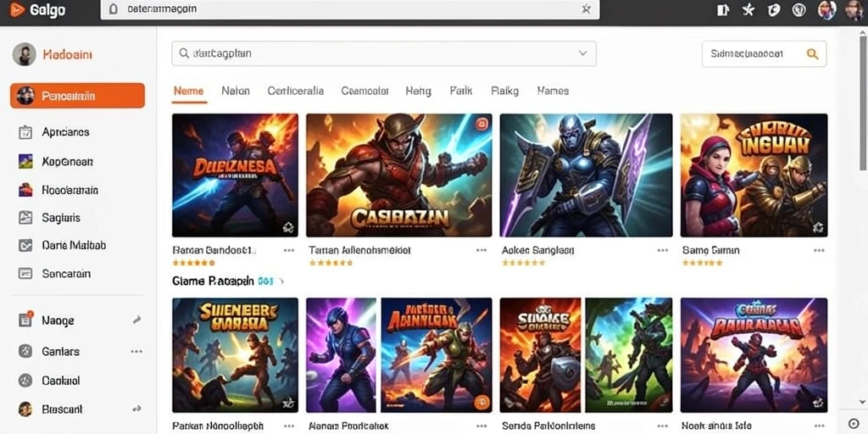Open more options for Raman Gandost game
Image resolution: width=868 pixels, height=434 pixels.
289,250
